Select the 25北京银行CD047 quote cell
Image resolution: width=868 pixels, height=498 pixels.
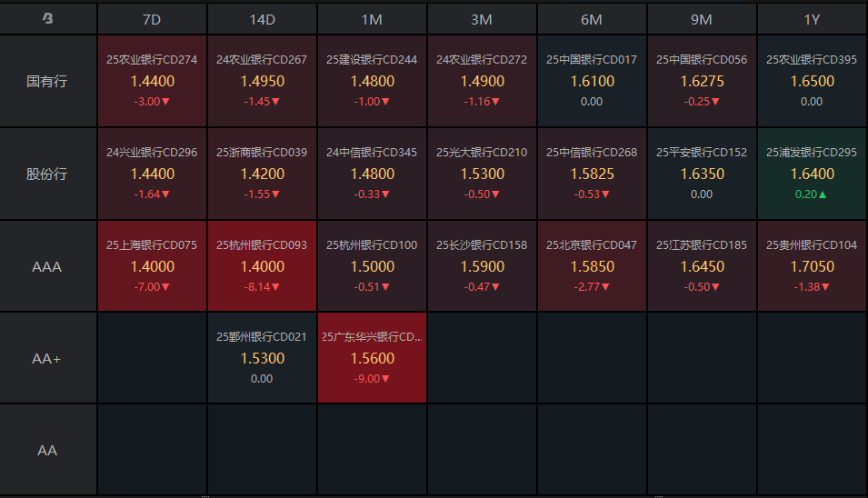click(x=592, y=266)
